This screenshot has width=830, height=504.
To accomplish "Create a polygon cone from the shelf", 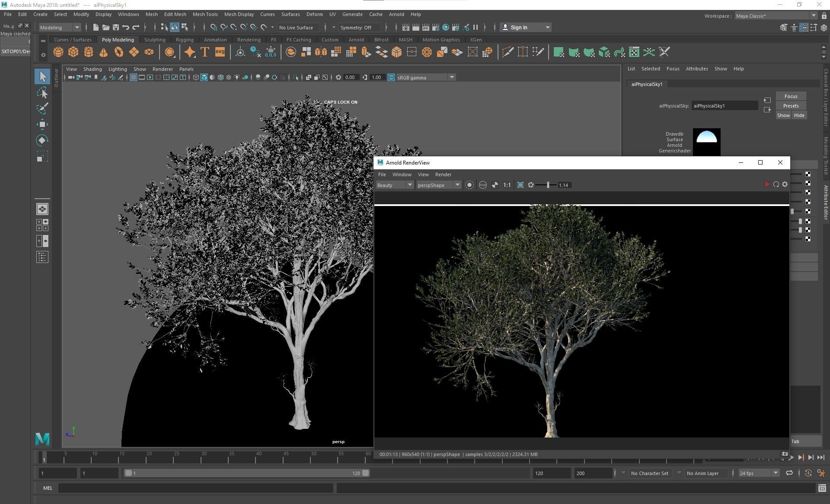I will (x=103, y=52).
